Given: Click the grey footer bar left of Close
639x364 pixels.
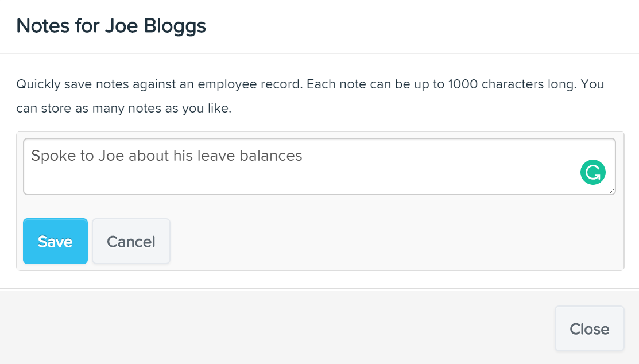Looking at the screenshot, I should [x=287, y=328].
